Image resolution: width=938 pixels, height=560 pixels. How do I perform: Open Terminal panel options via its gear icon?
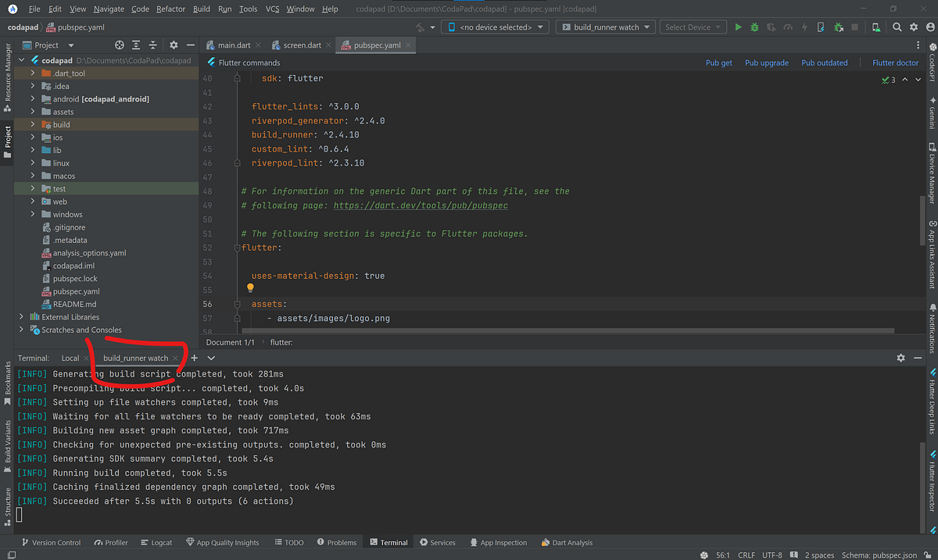pos(900,358)
